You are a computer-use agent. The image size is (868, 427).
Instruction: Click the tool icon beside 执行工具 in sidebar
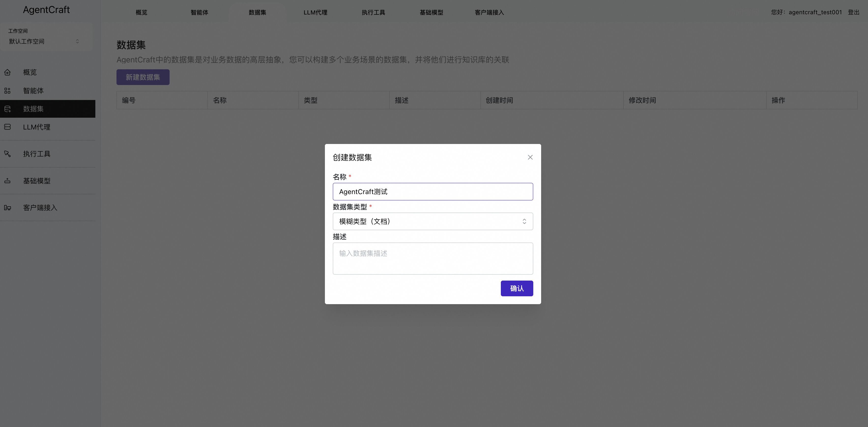click(x=7, y=154)
